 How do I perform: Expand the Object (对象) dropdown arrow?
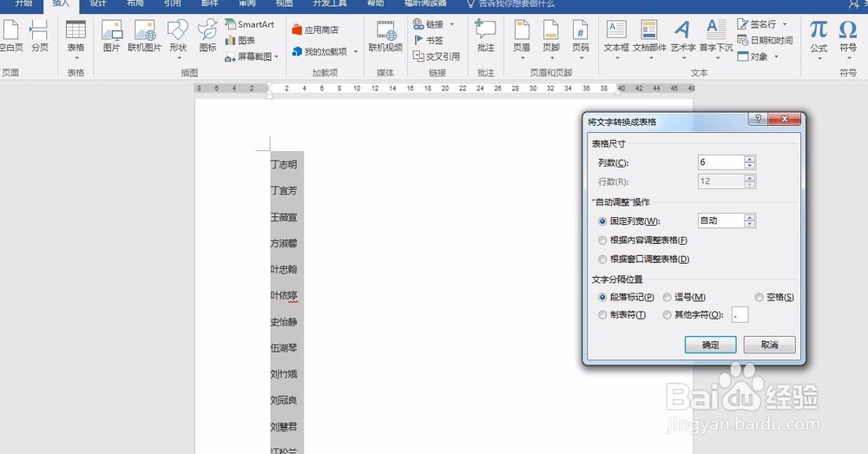click(x=776, y=56)
